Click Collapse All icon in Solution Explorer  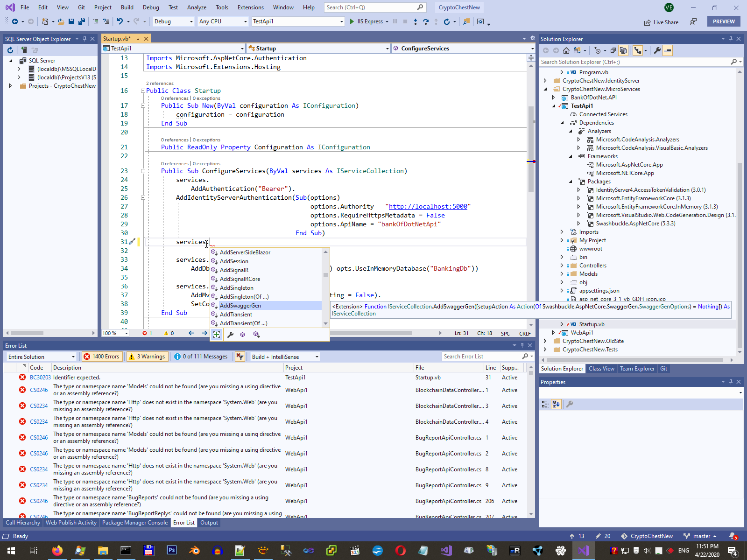tap(613, 50)
